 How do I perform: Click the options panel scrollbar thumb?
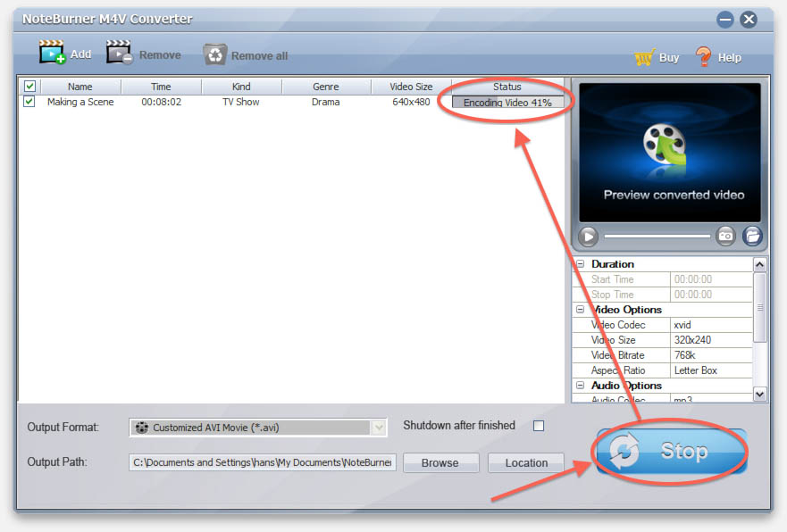pyautogui.click(x=760, y=307)
